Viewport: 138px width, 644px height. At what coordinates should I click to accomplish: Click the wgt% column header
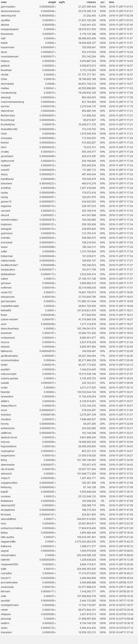(x=62, y=2)
